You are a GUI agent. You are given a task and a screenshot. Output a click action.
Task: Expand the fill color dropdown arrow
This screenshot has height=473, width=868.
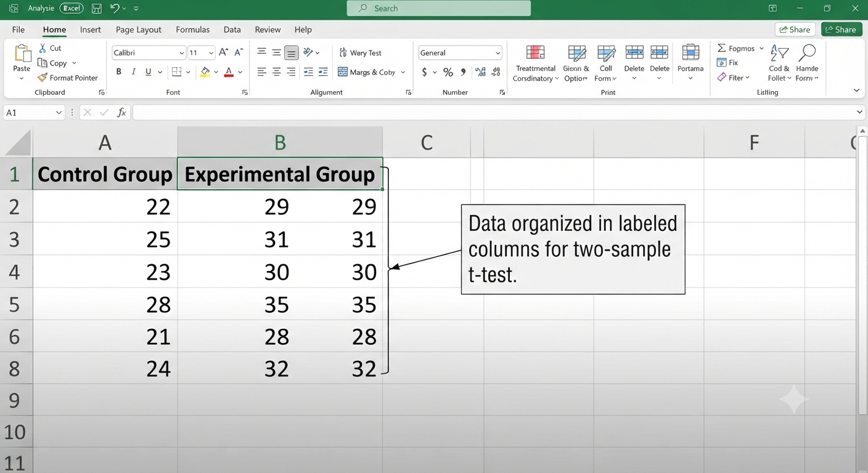216,72
